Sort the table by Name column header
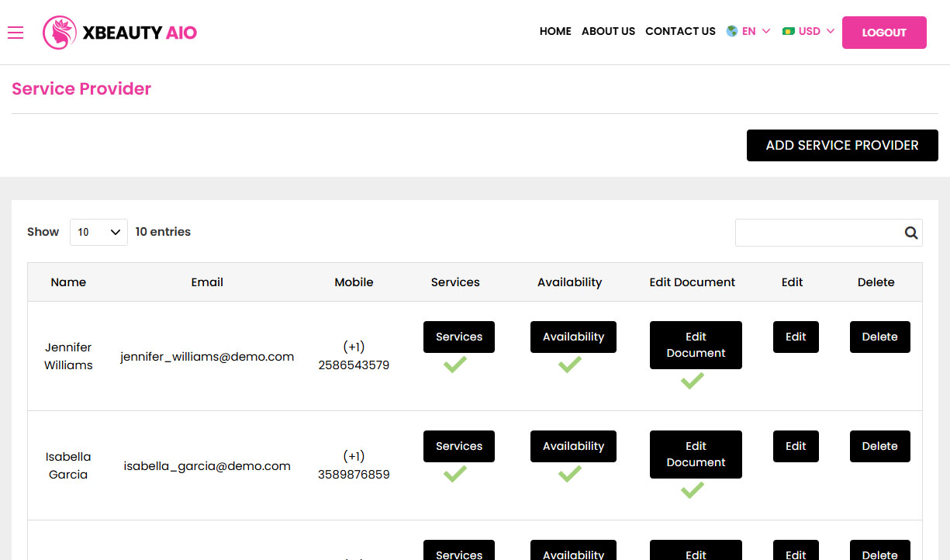 (68, 282)
